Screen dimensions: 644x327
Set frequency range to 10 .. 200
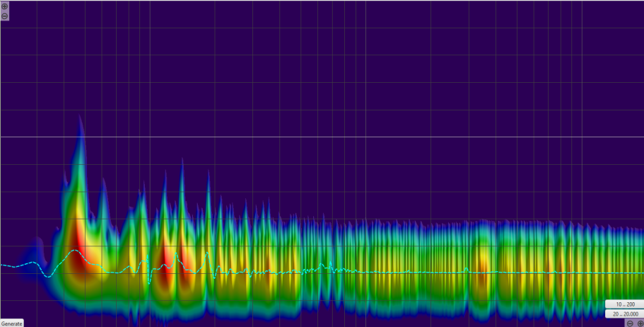coord(624,304)
